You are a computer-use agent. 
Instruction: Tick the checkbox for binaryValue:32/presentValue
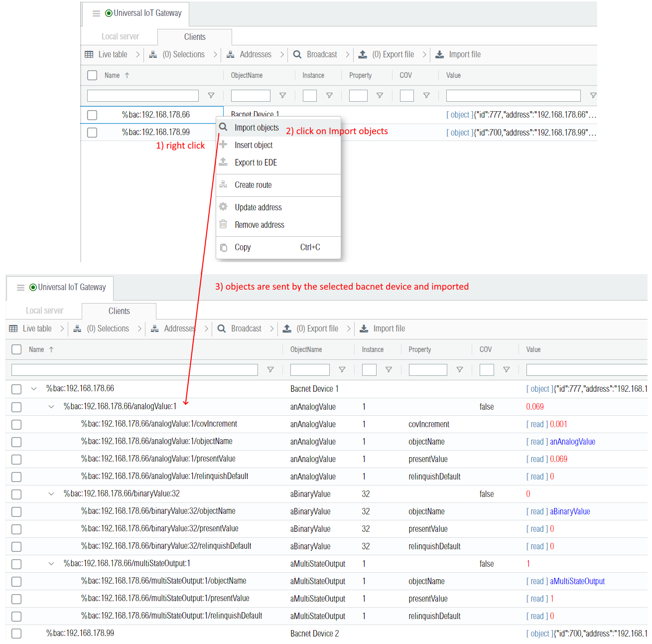pos(16,529)
